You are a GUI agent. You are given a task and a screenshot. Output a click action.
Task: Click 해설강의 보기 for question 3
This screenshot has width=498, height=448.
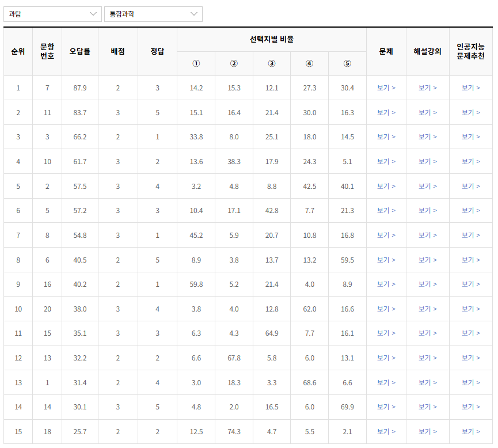point(427,137)
